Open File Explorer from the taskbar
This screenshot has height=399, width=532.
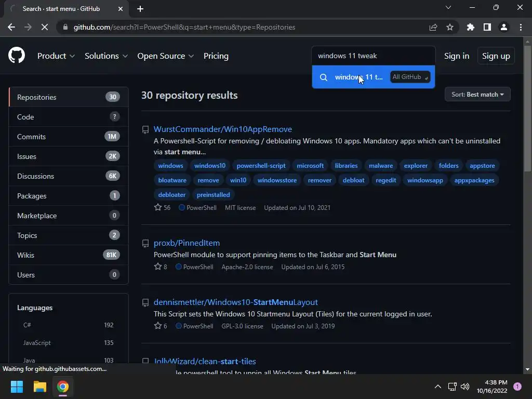pyautogui.click(x=39, y=387)
